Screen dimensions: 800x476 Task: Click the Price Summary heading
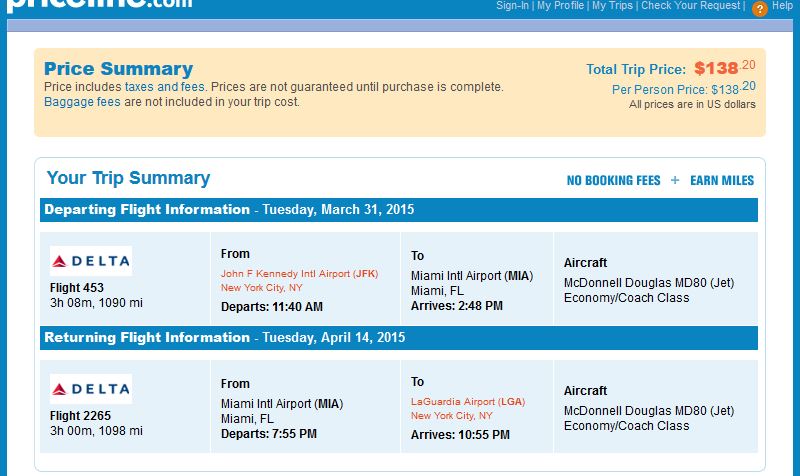tap(118, 69)
